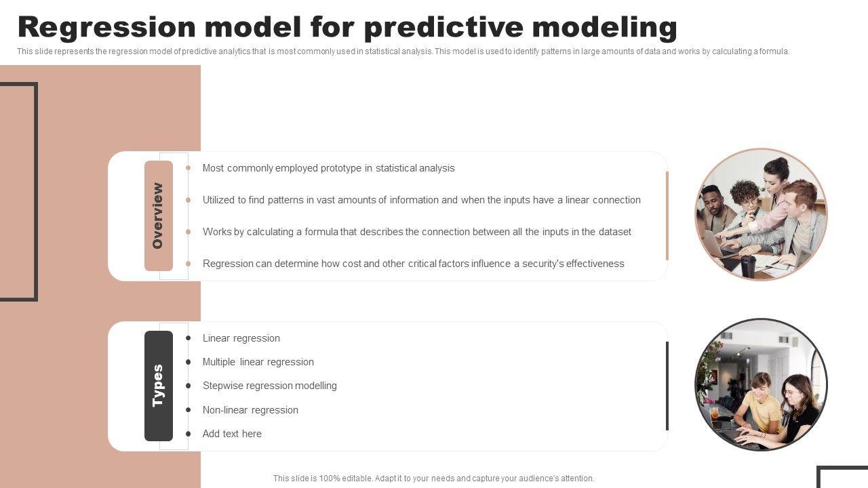Select the two women at laptop photo
868x488 pixels.
pos(761,385)
